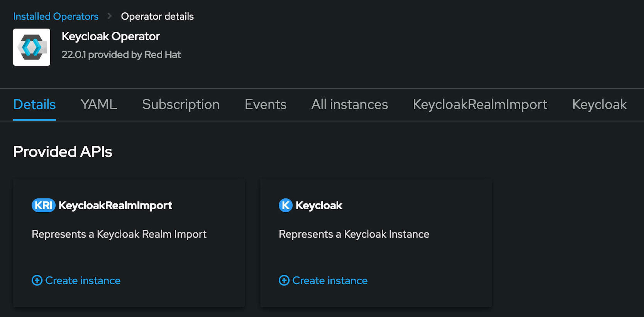Image resolution: width=644 pixels, height=317 pixels.
Task: Click the Keycloak Operator heading
Action: (111, 37)
